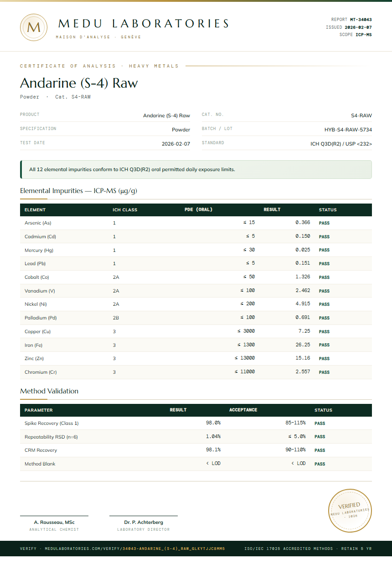The image size is (392, 570).
Task: Click Mercury result 0.025
Action: (x=303, y=250)
